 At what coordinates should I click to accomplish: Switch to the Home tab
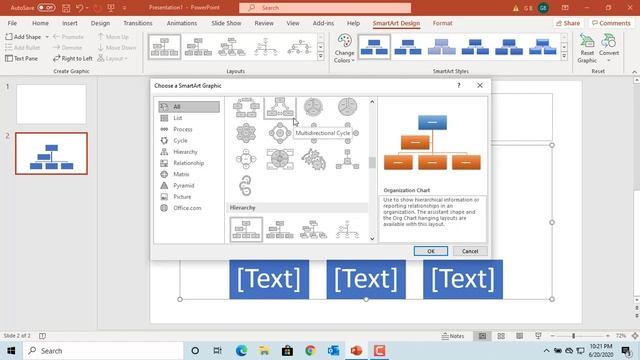40,23
